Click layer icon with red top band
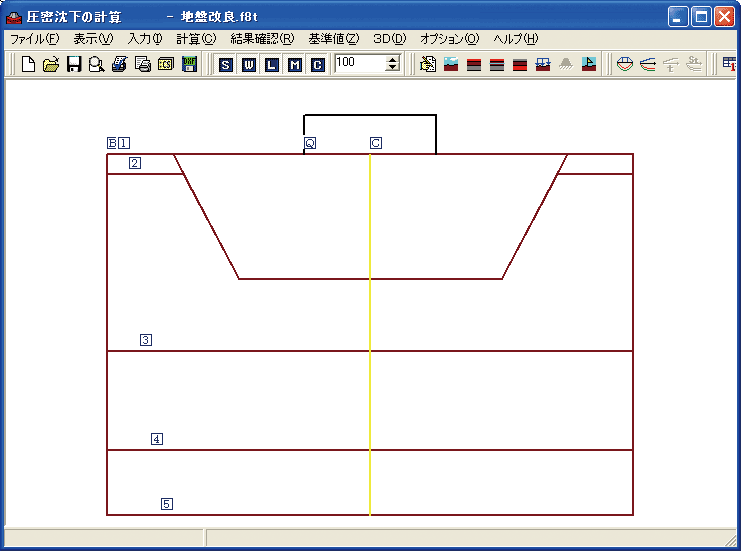741x551 pixels. 474,64
